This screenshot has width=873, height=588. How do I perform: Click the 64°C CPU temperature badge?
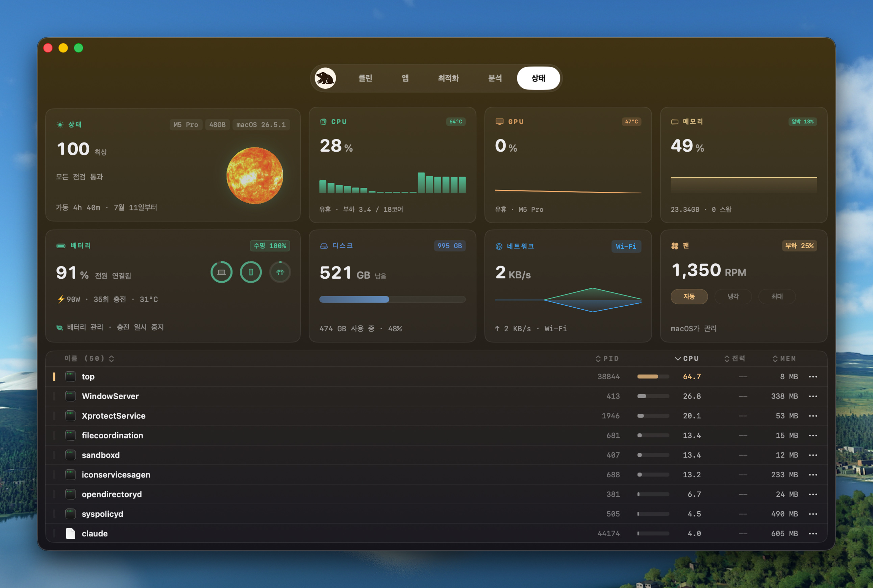pyautogui.click(x=456, y=122)
